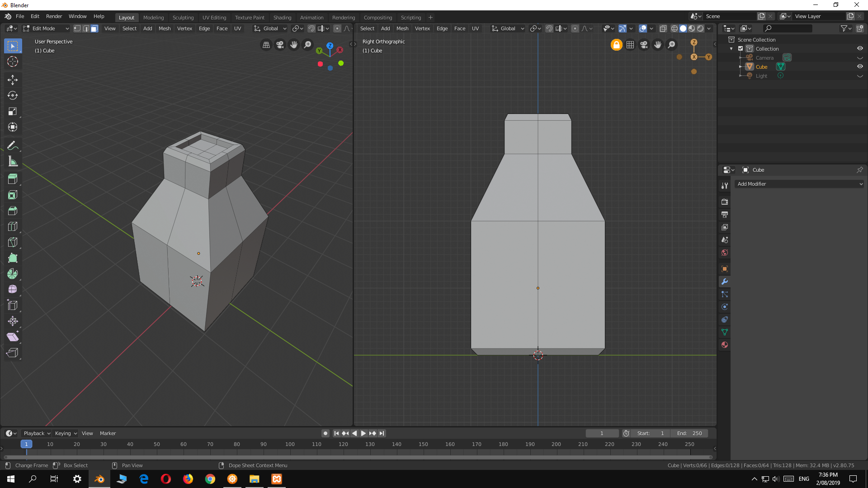
Task: Select the Bevel tool
Action: tap(13, 211)
